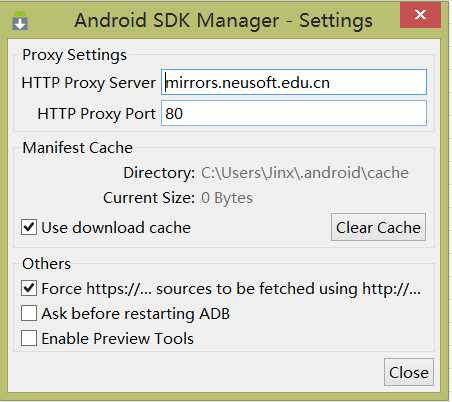Click the Proxy Settings group heading
Screen dimensions: 452x402
tap(74, 55)
